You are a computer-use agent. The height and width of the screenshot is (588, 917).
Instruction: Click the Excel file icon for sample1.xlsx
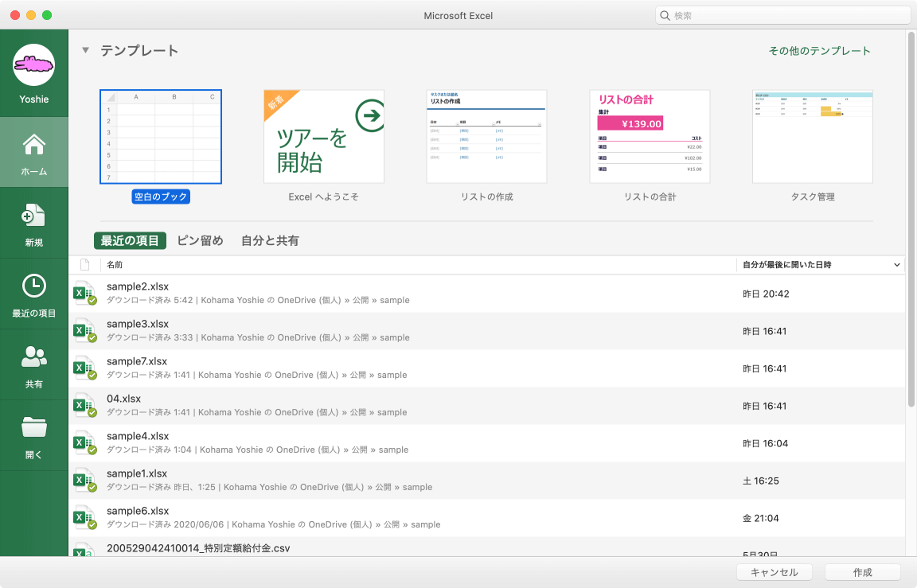tap(85, 481)
